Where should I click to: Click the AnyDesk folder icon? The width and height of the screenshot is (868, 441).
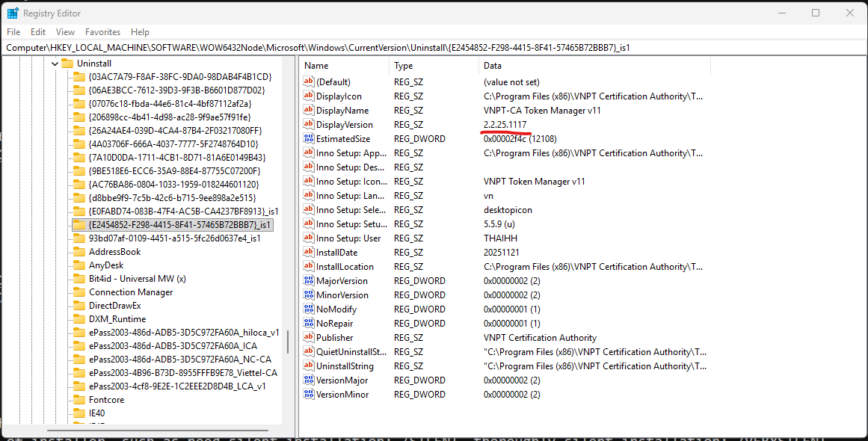(79, 265)
